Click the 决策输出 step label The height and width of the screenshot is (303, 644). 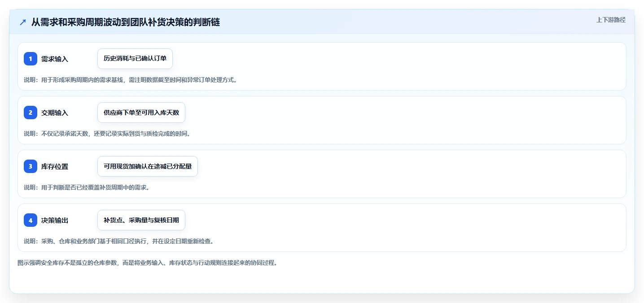pos(55,220)
